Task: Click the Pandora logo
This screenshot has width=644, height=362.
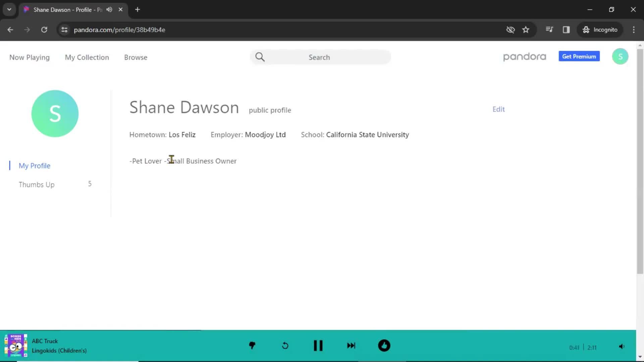Action: 525,57
